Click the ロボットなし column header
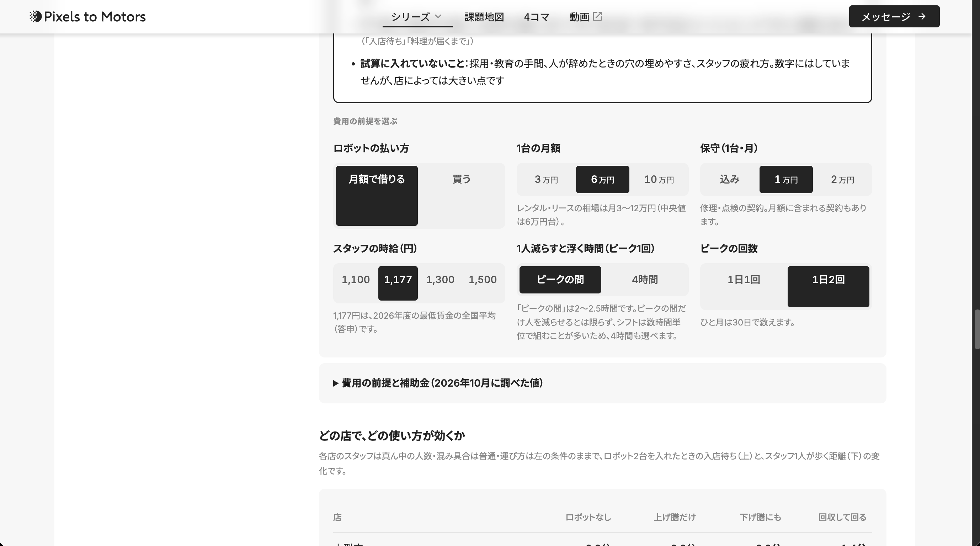 click(588, 517)
